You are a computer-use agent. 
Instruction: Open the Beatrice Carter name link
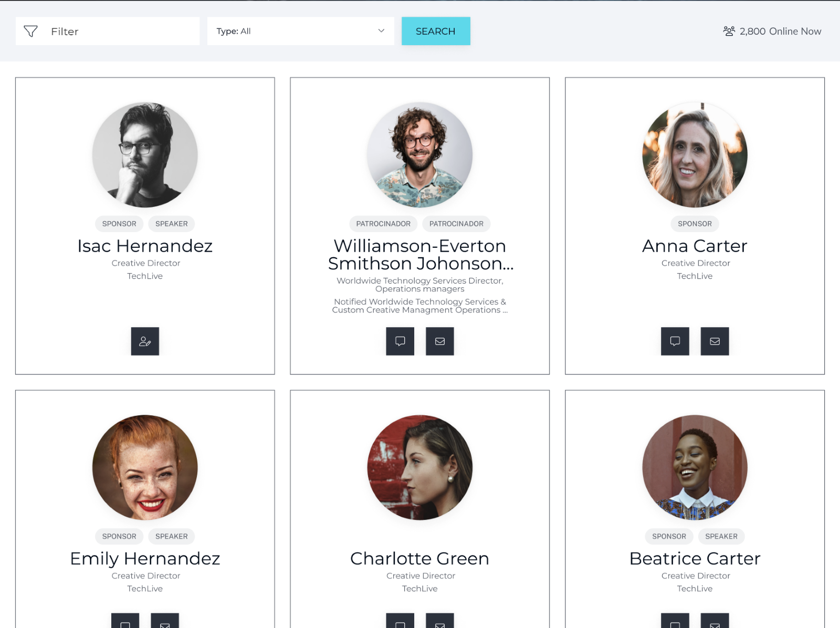[695, 559]
